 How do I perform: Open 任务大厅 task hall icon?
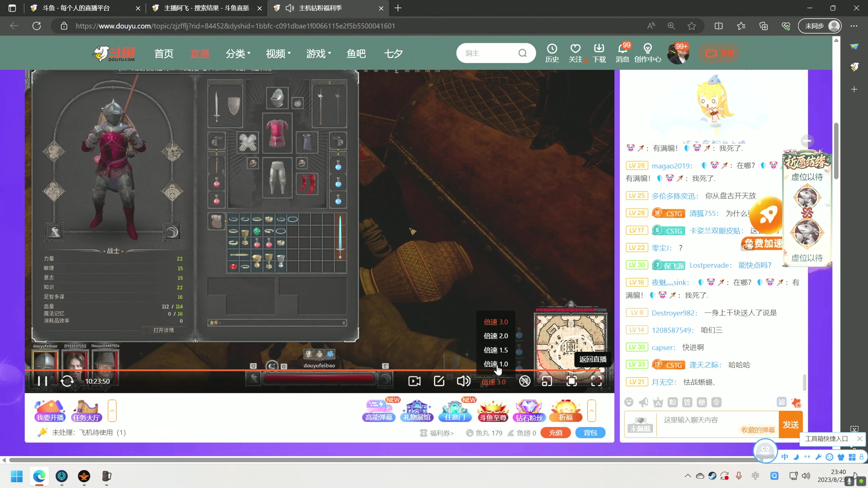click(x=86, y=410)
